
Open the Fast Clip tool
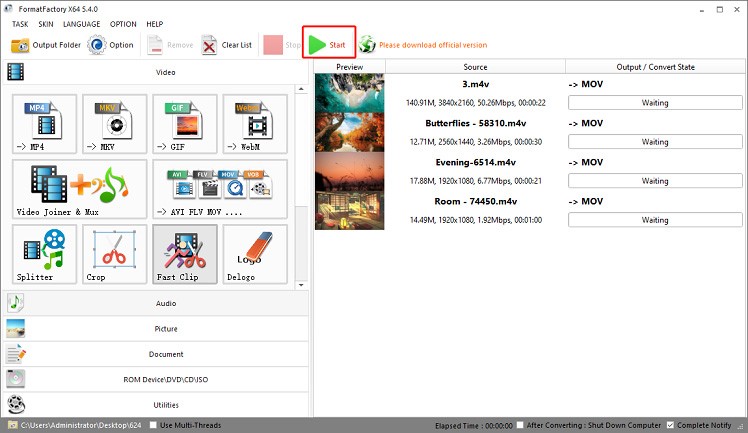(185, 255)
